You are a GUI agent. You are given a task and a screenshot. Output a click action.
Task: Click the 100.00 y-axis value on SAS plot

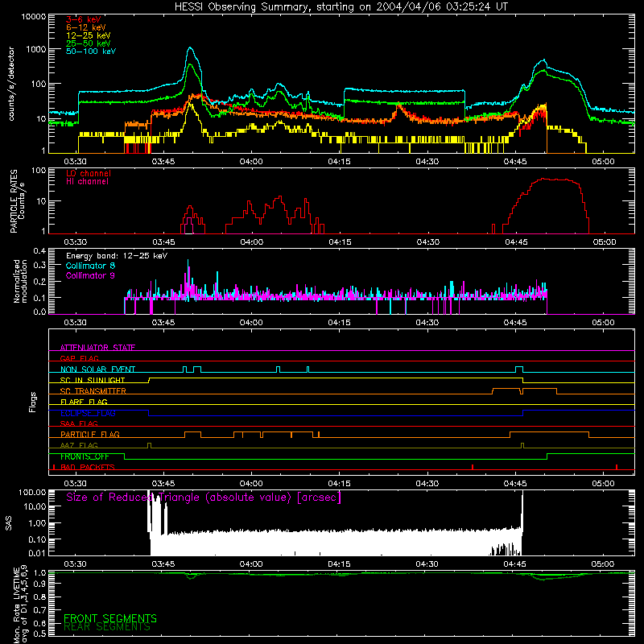pyautogui.click(x=32, y=492)
